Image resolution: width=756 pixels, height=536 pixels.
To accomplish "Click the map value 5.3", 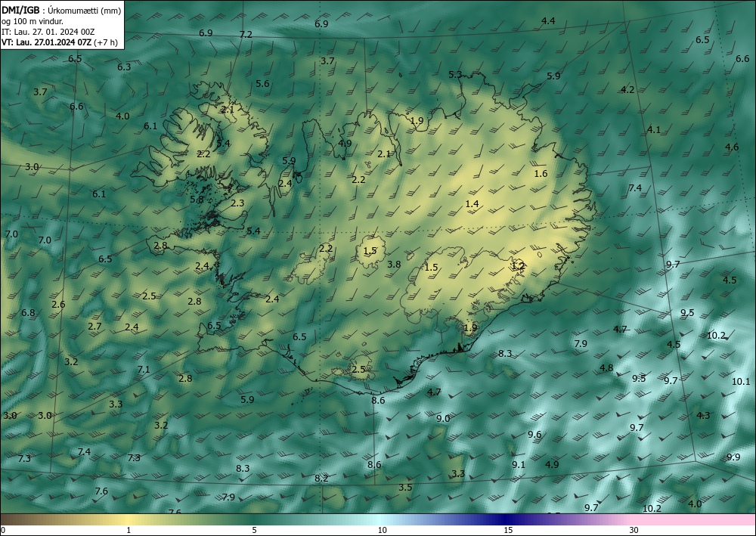I will point(455,74).
